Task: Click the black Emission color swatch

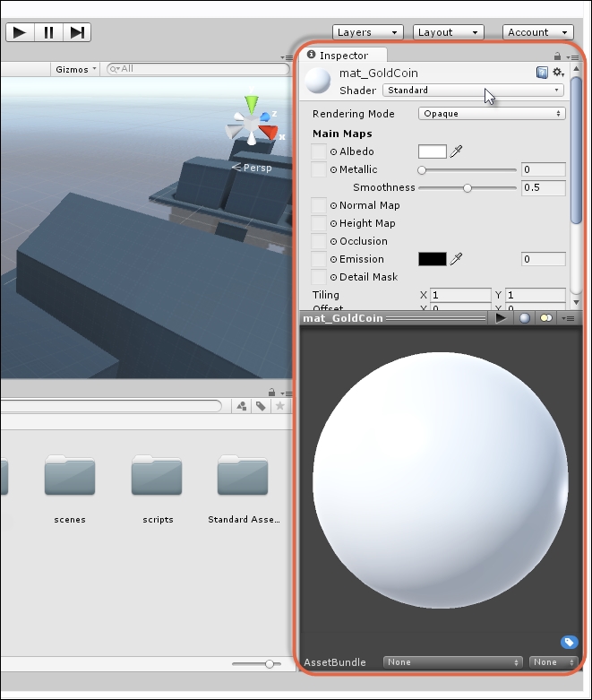Action: (433, 259)
